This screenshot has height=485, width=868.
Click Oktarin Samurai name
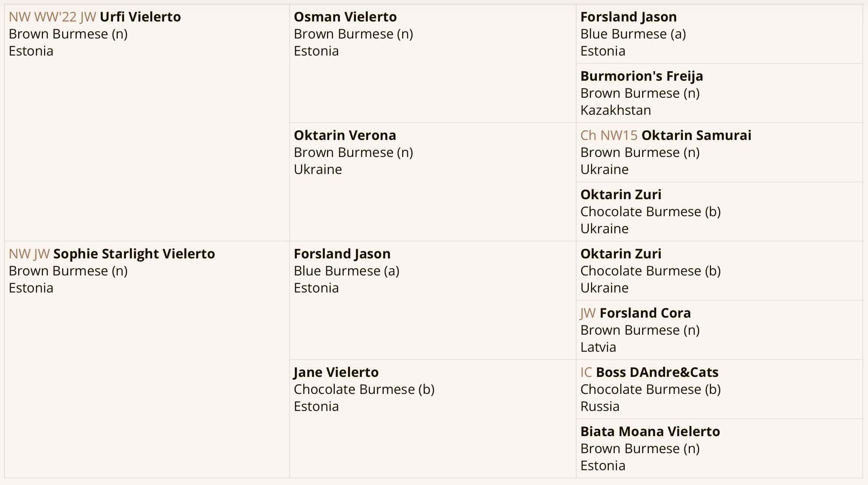click(696, 136)
